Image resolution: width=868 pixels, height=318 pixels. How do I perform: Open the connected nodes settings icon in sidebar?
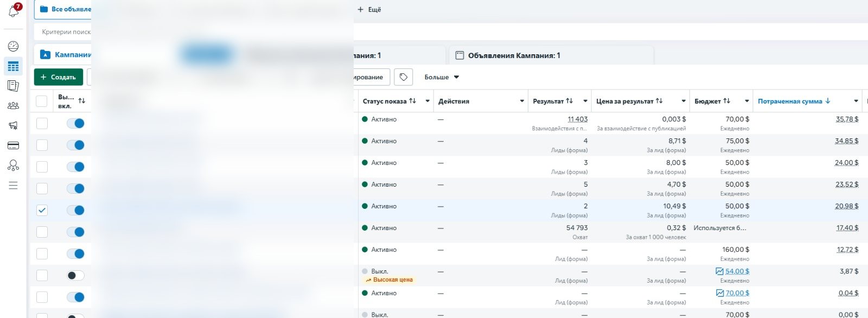click(14, 166)
